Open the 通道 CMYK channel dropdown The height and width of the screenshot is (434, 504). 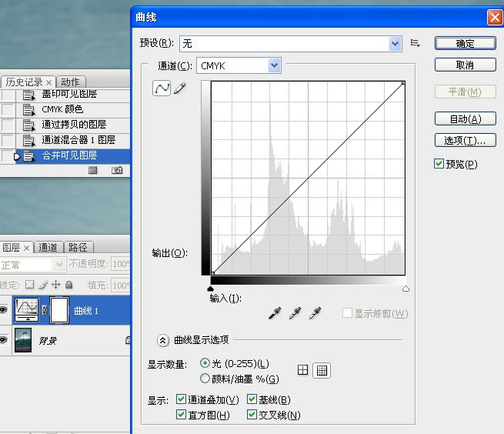pos(274,66)
